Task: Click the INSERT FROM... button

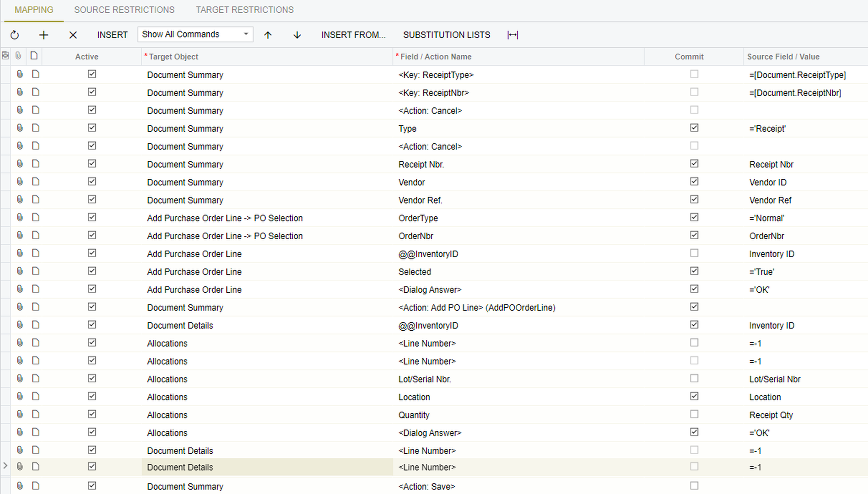Action: click(x=353, y=35)
